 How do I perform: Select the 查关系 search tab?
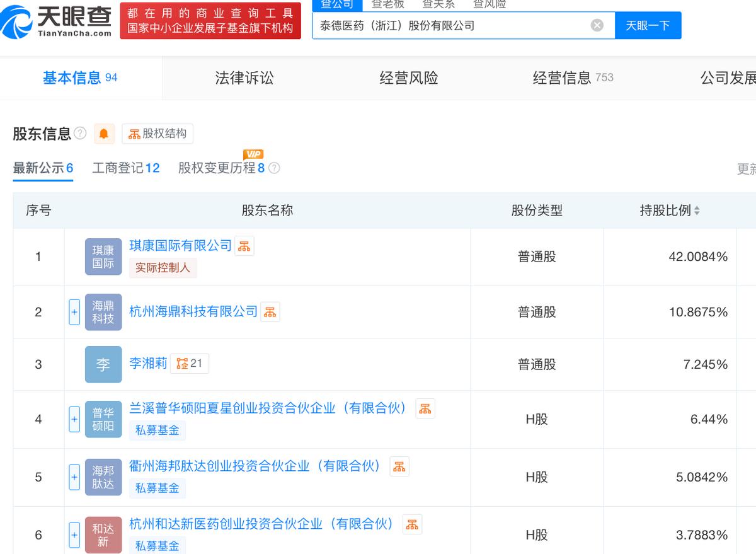pos(438,4)
